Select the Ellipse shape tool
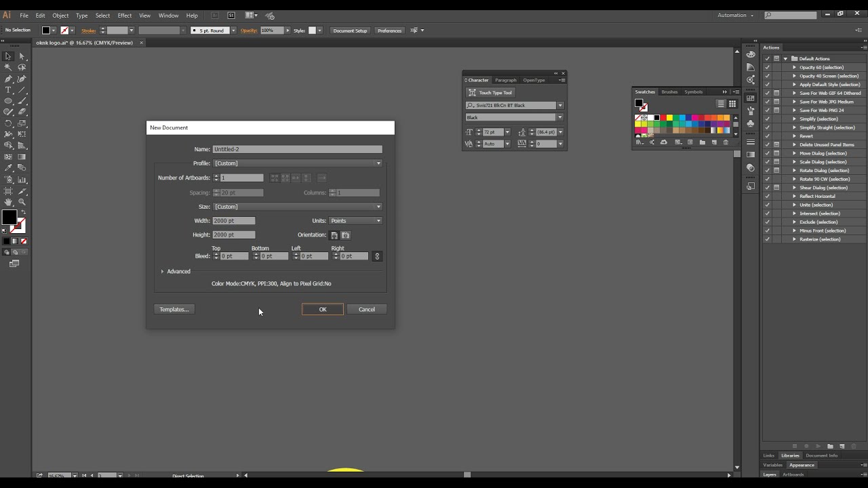The width and height of the screenshot is (868, 488). point(8,102)
